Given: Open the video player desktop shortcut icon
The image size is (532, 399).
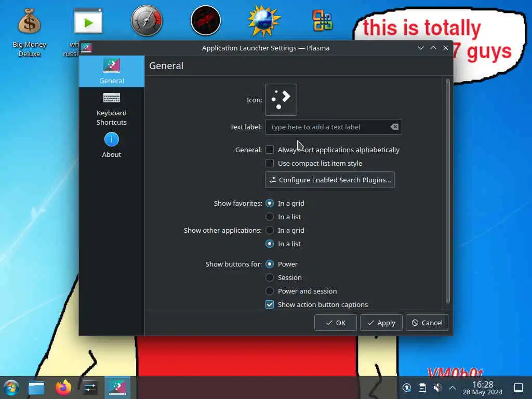Looking at the screenshot, I should tap(88, 21).
